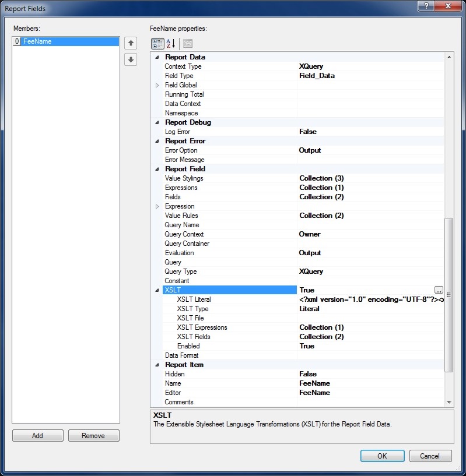Close the Report Fields dialog
The image size is (466, 476).
point(447,6)
